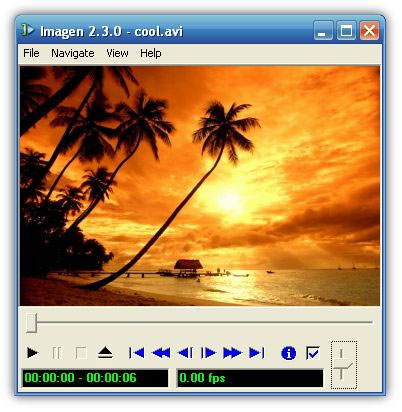The image size is (402, 412).
Task: Rewind with the blue double left arrows
Action: pyautogui.click(x=161, y=353)
